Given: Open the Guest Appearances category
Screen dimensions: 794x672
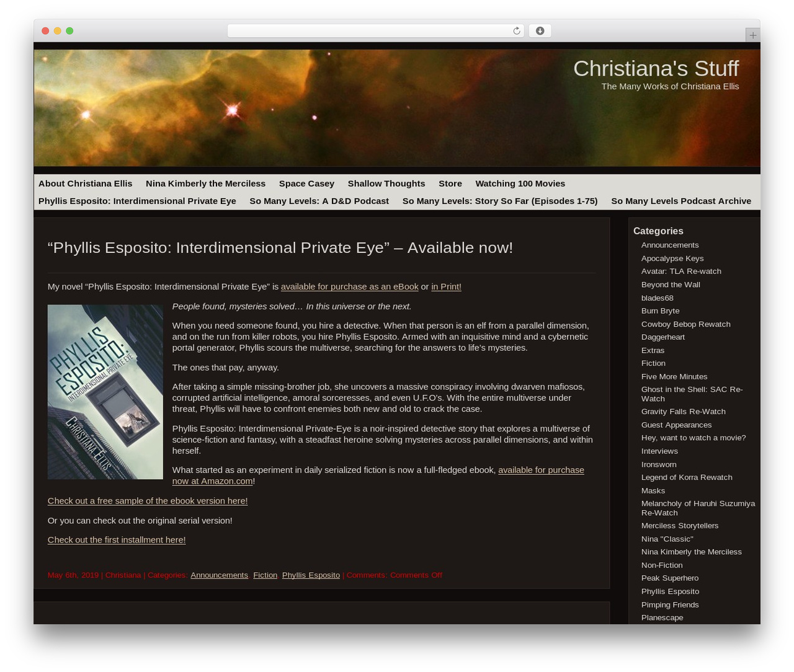Looking at the screenshot, I should click(x=677, y=425).
